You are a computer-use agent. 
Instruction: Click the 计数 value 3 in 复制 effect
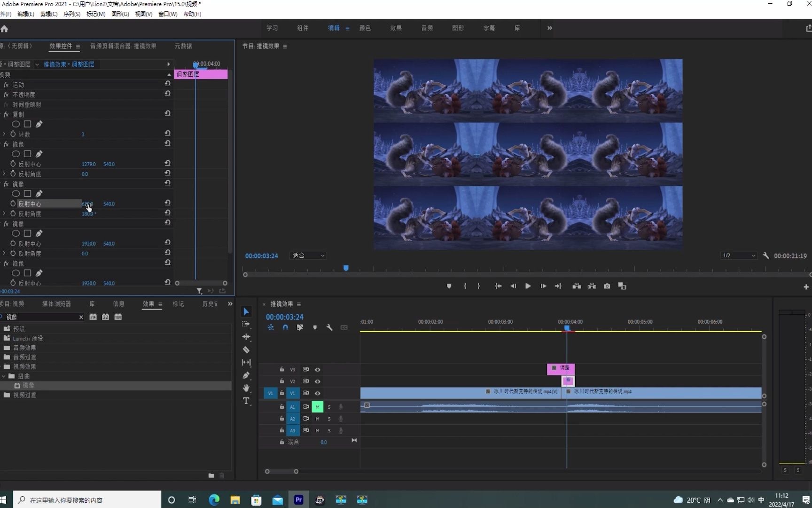[83, 135]
